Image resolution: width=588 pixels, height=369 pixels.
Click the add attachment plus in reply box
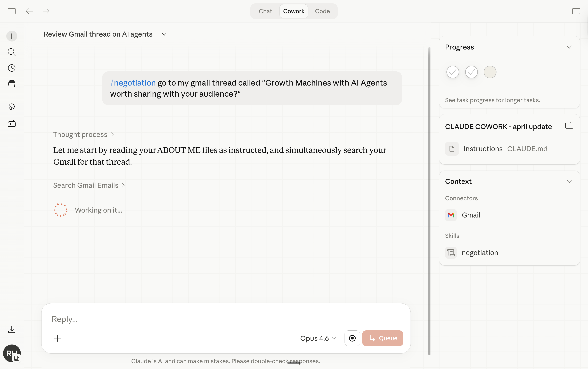[x=57, y=338]
